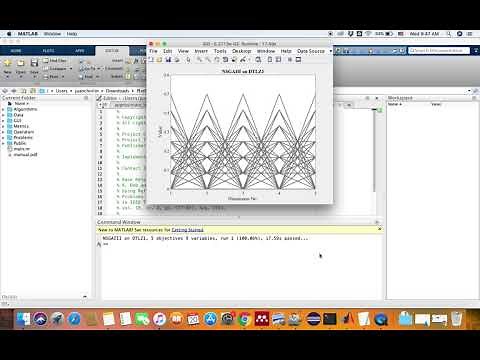Expand the Operators folder arrow
This screenshot has width=480, height=360.
(3, 132)
